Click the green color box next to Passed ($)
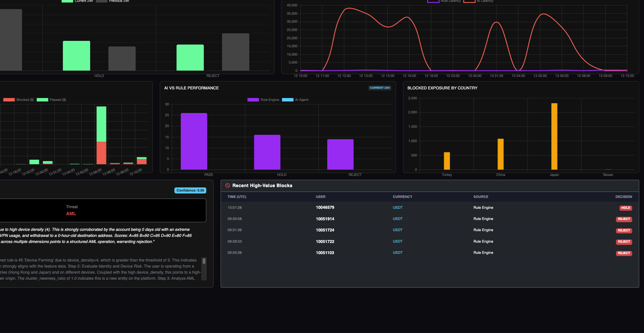Image resolution: width=644 pixels, height=333 pixels. (x=42, y=100)
